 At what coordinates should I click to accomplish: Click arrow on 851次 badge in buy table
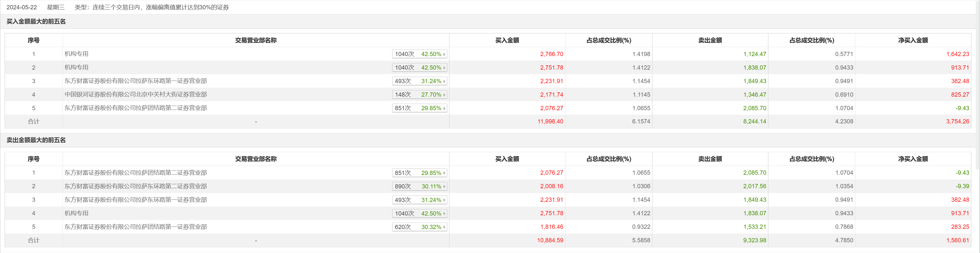coord(444,108)
